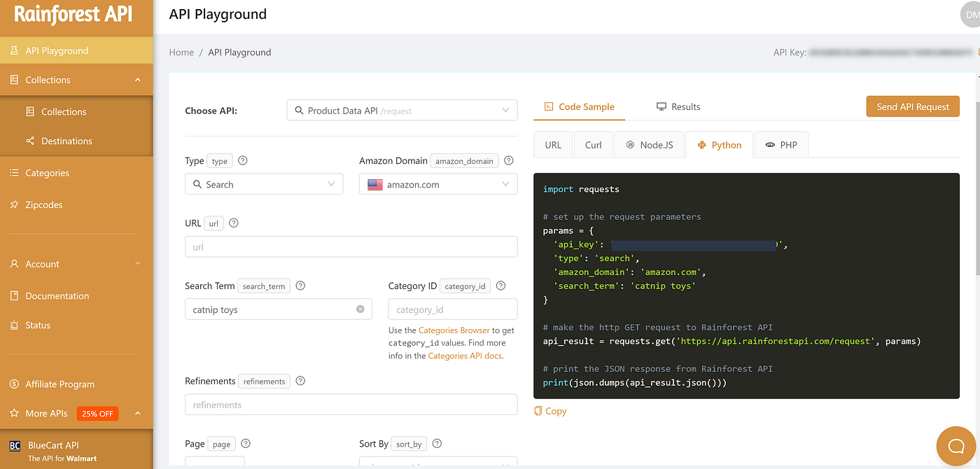Click the refinements input field
This screenshot has height=469, width=980.
coord(351,405)
